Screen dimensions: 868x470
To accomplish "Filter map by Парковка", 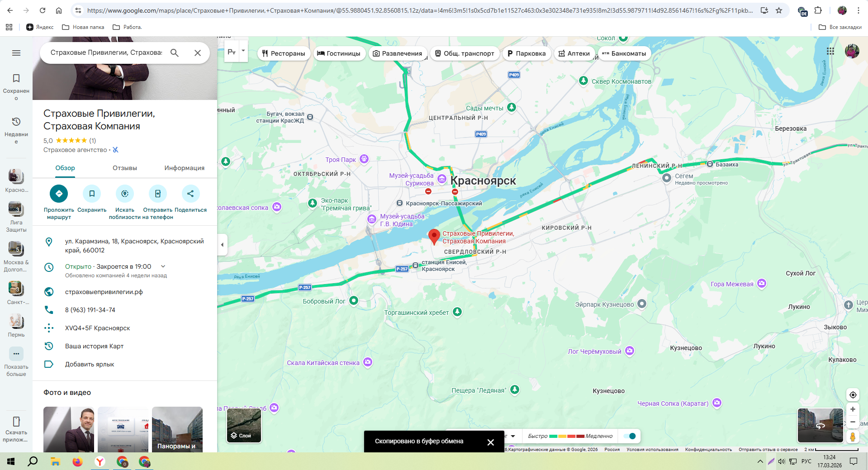I will coord(526,53).
